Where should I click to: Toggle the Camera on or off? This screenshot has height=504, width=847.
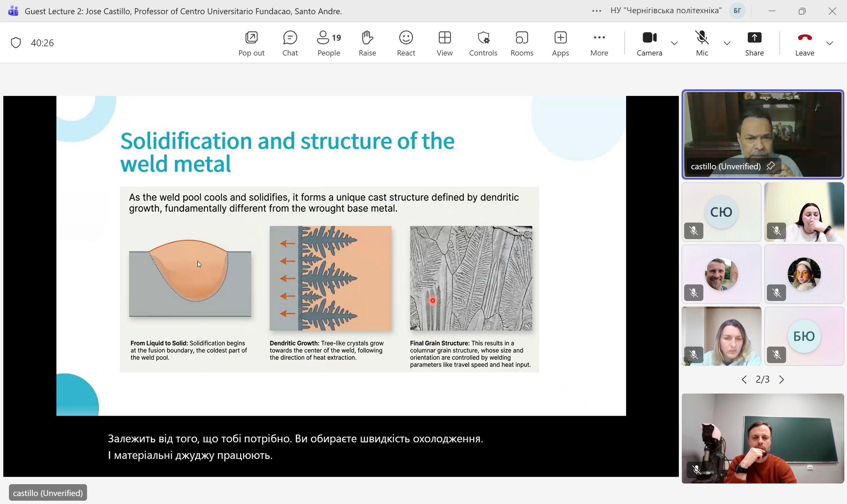point(649,43)
